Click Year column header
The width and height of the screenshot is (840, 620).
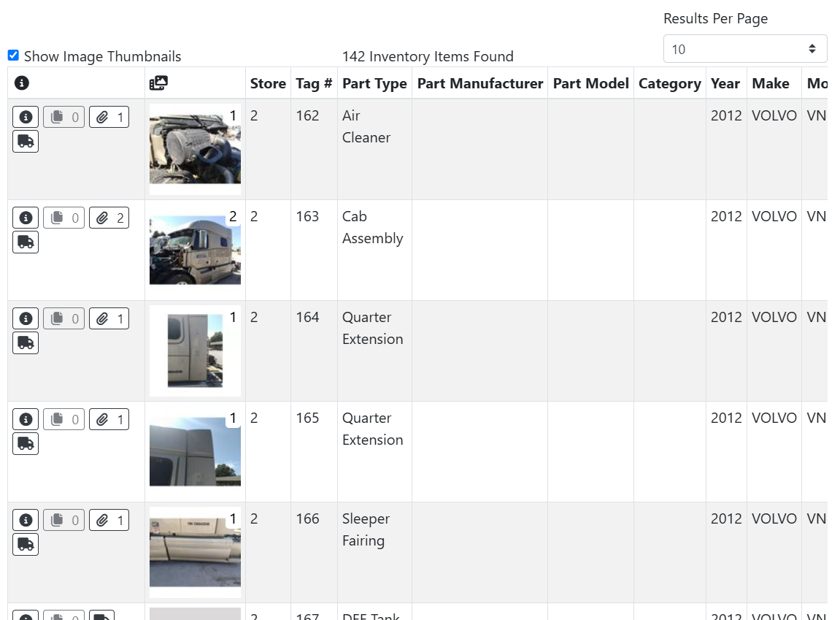point(725,83)
